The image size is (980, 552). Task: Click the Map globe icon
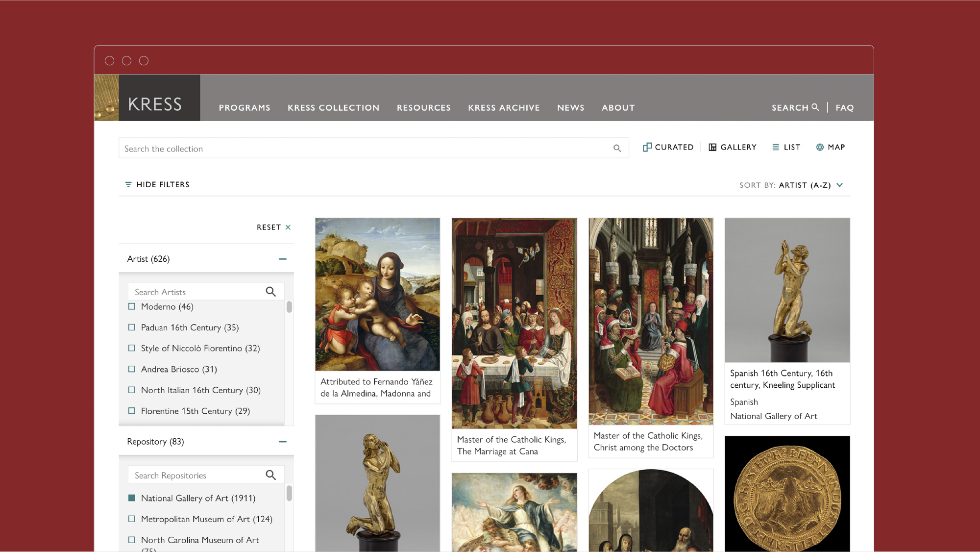820,147
